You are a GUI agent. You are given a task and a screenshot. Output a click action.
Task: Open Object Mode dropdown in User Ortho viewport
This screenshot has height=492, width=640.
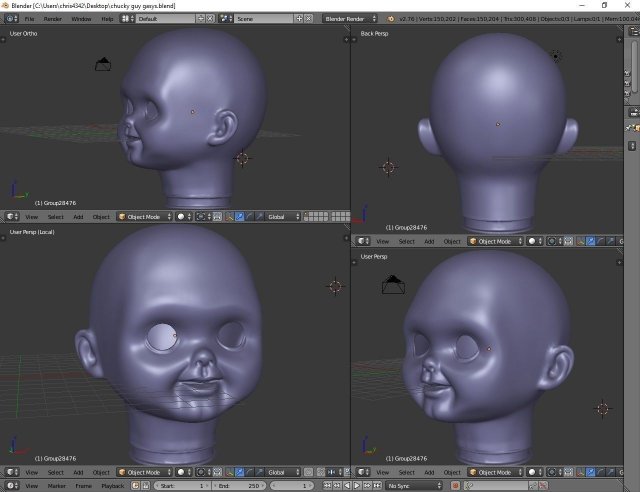tap(144, 217)
